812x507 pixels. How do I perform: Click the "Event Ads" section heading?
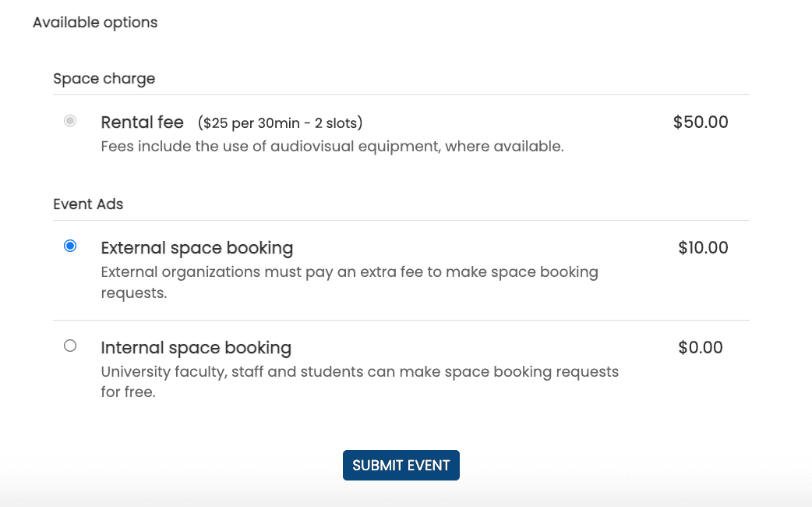[88, 204]
